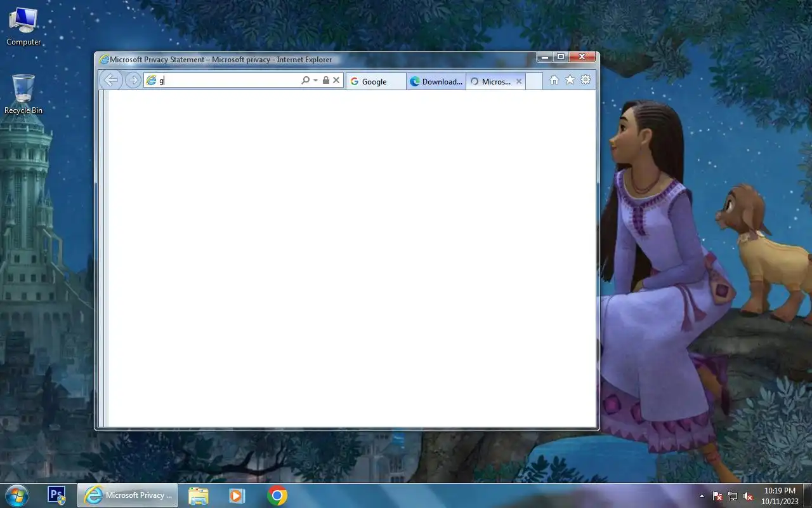Image resolution: width=812 pixels, height=508 pixels.
Task: Go to the browser Home page
Action: pos(554,80)
